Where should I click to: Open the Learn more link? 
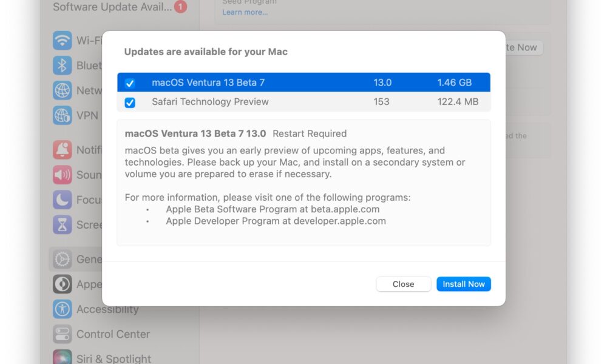coord(245,12)
